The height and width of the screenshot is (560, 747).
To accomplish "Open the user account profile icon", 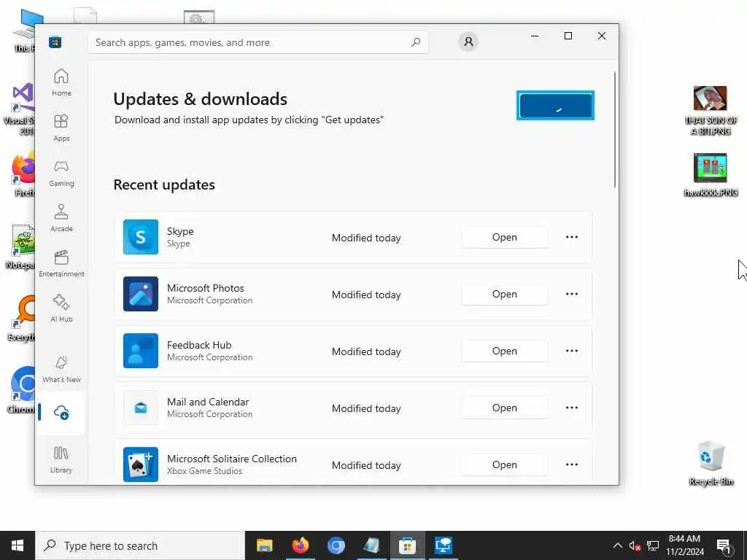I will [468, 42].
